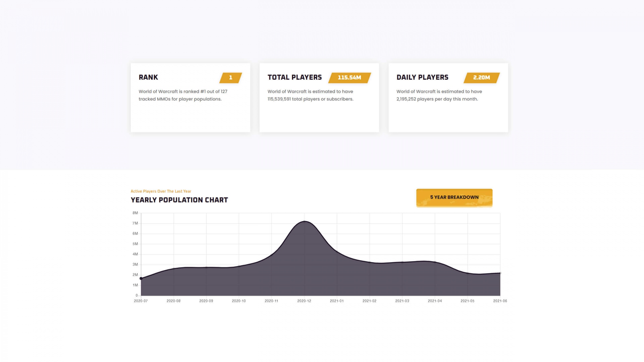The height and width of the screenshot is (362, 644).
Task: Click the 2020-09 x-axis label
Action: coord(206,301)
